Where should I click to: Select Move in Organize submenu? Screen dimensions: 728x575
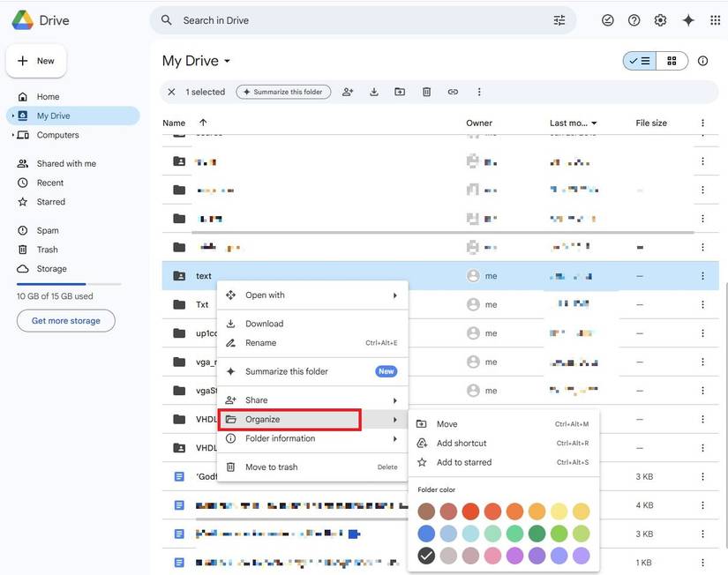[504, 423]
